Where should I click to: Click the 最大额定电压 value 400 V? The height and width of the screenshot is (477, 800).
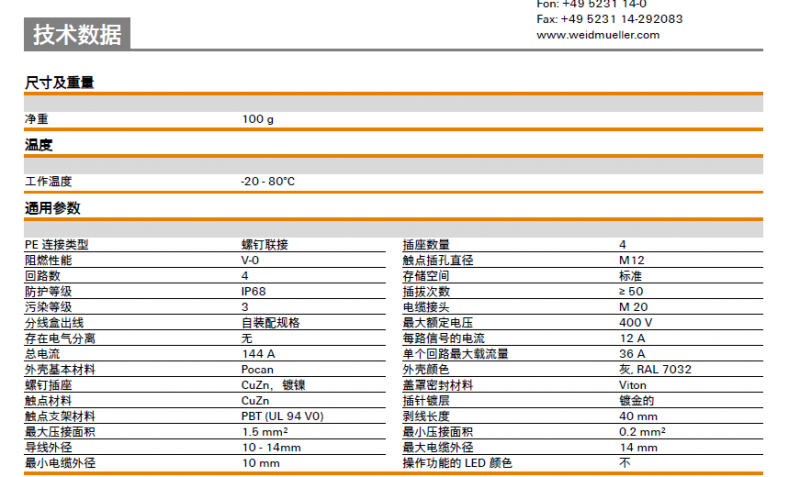(x=635, y=322)
